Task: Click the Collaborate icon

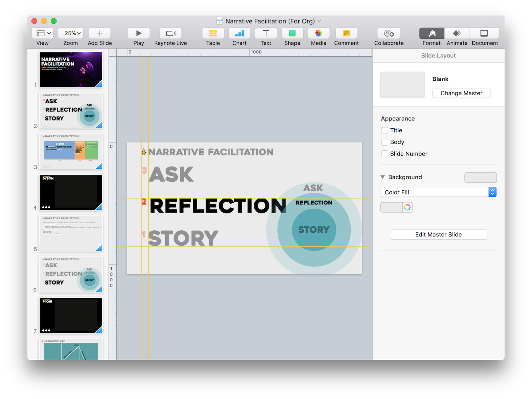Action: pos(389,33)
